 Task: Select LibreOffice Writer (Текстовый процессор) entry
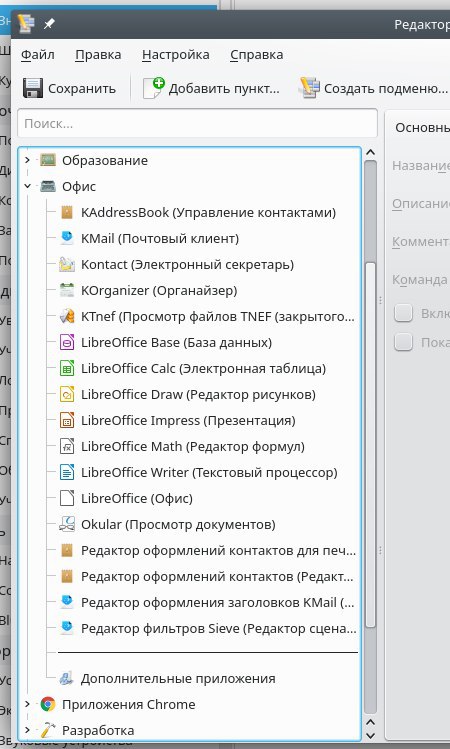pyautogui.click(x=209, y=472)
